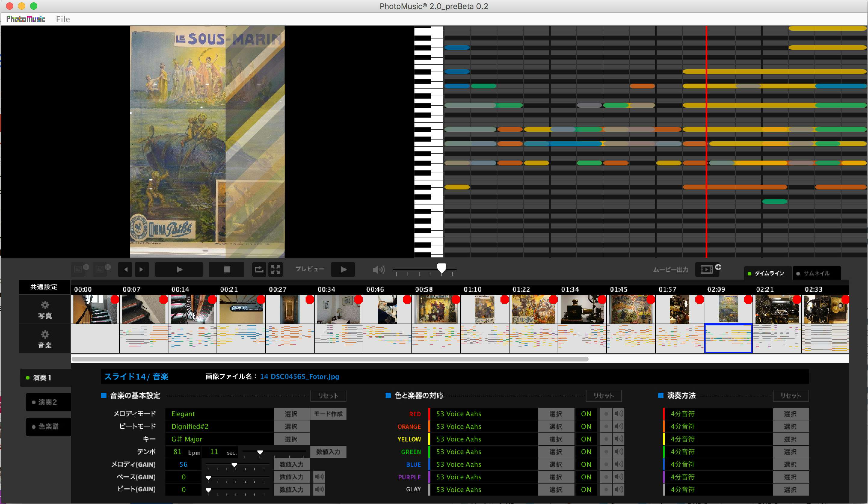Enter fullscreen with the expand arrows icon
This screenshot has height=504, width=868.
[275, 269]
